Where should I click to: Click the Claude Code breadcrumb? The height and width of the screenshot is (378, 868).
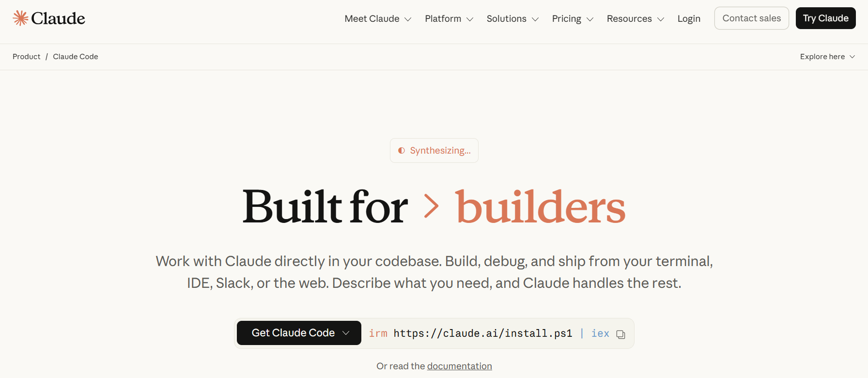pos(76,57)
